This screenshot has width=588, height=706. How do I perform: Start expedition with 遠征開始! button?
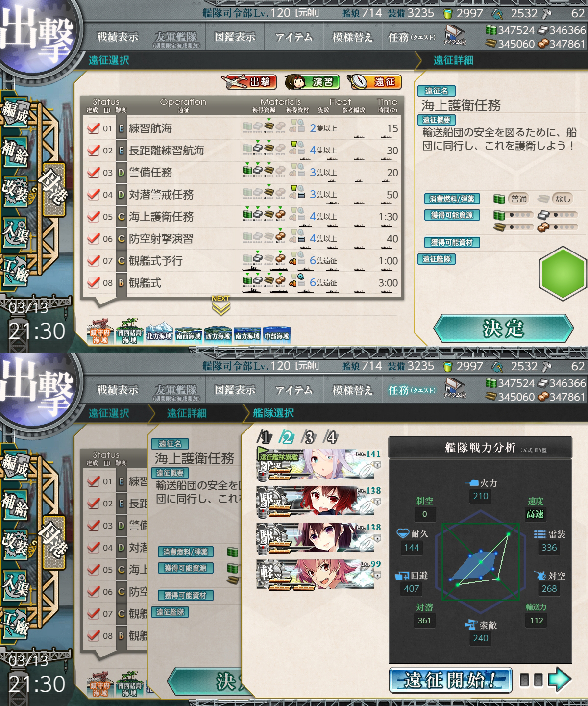[450, 680]
